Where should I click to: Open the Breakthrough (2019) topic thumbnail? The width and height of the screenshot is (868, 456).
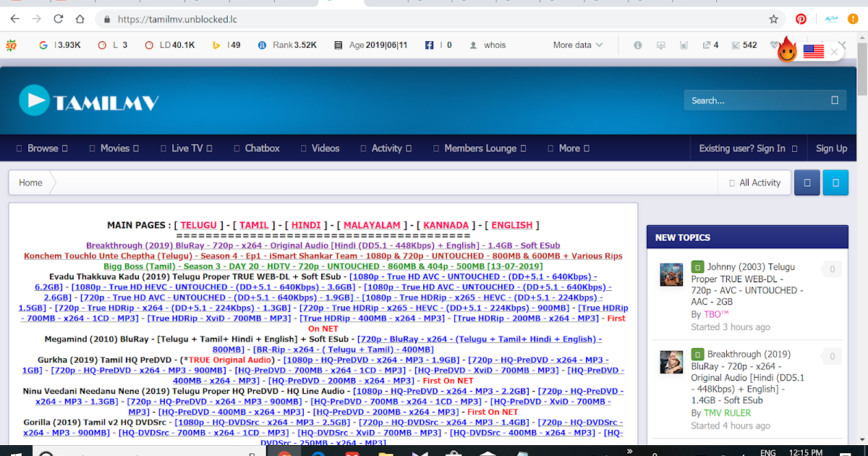tap(671, 362)
